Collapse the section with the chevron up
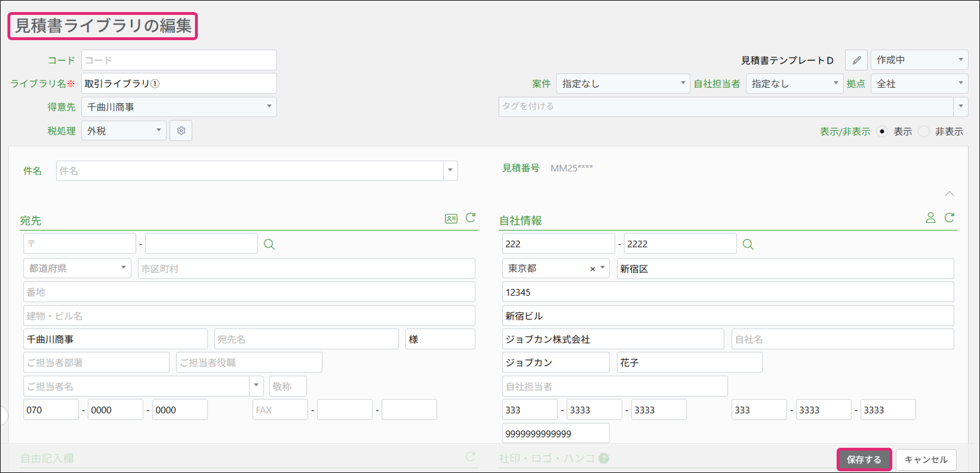Viewport: 980px width, 473px height. [950, 194]
